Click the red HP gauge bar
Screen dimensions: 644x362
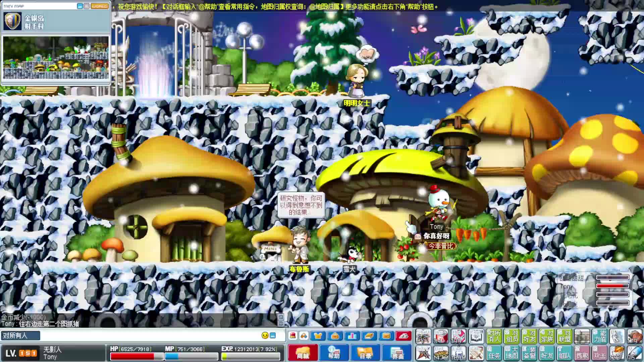click(x=131, y=356)
